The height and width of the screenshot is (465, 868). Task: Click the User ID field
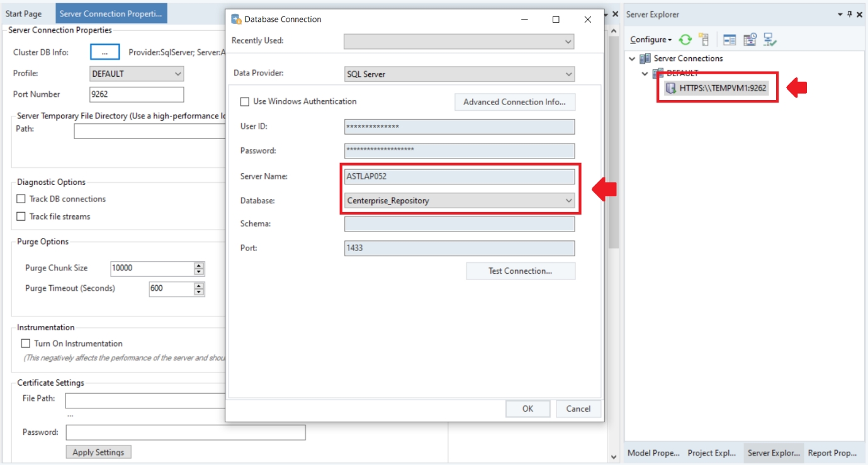(459, 126)
